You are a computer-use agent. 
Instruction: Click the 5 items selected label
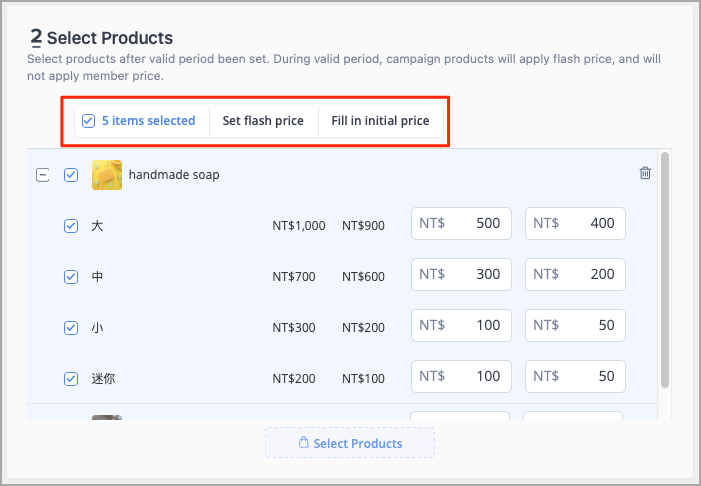(x=148, y=121)
